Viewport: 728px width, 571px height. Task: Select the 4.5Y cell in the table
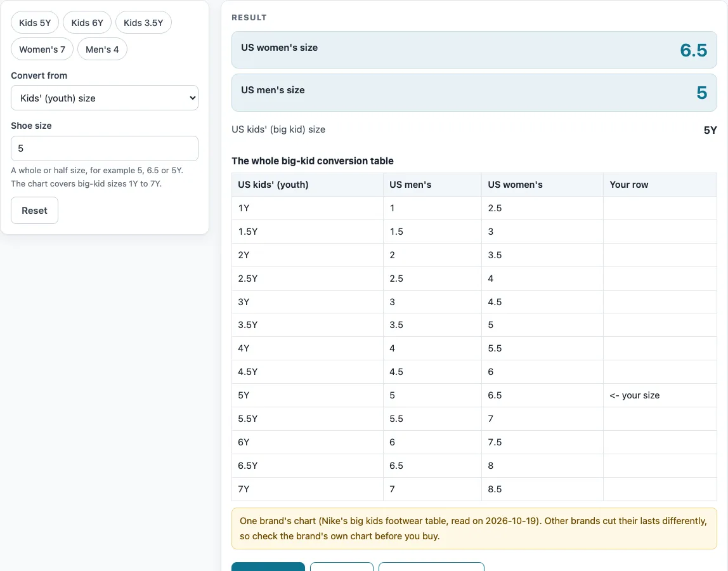[x=308, y=372]
